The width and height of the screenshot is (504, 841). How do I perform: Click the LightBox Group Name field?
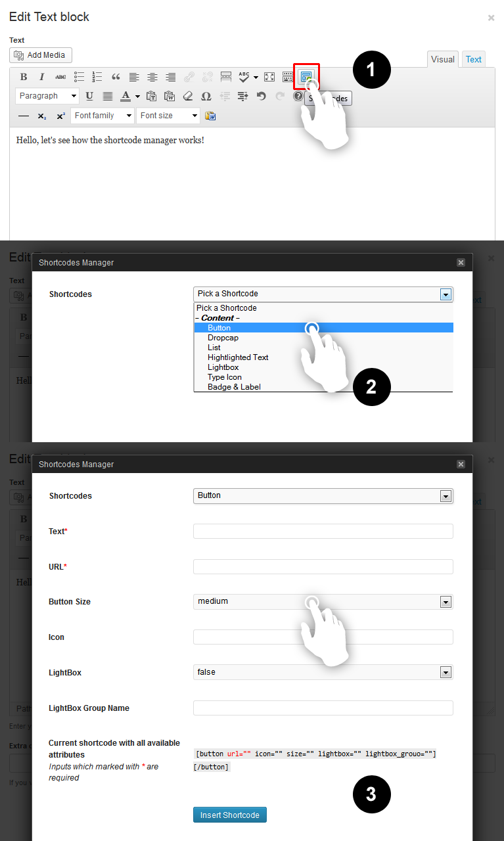pyautogui.click(x=323, y=708)
